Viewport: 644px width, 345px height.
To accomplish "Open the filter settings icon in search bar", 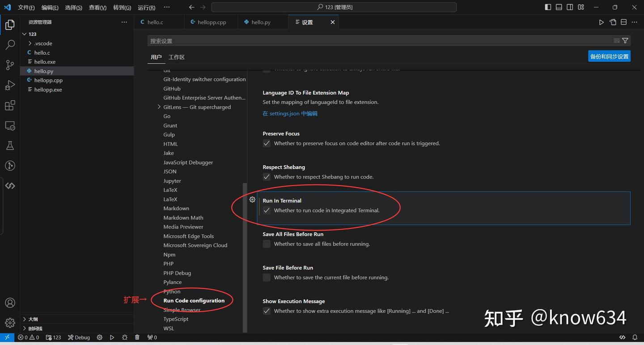I will pyautogui.click(x=625, y=40).
